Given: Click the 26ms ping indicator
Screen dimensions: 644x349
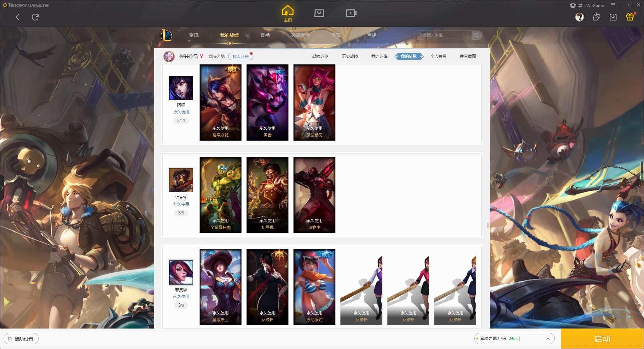Looking at the screenshot, I should (x=514, y=339).
